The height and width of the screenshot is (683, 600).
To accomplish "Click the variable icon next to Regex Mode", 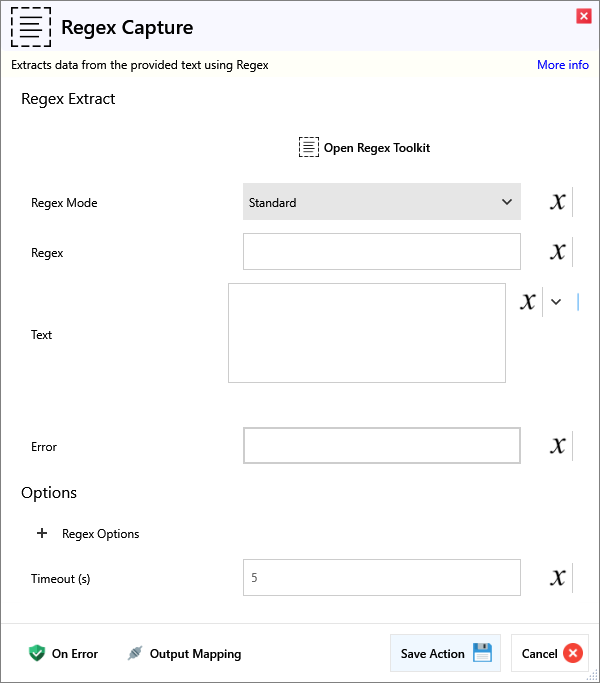I will (557, 202).
